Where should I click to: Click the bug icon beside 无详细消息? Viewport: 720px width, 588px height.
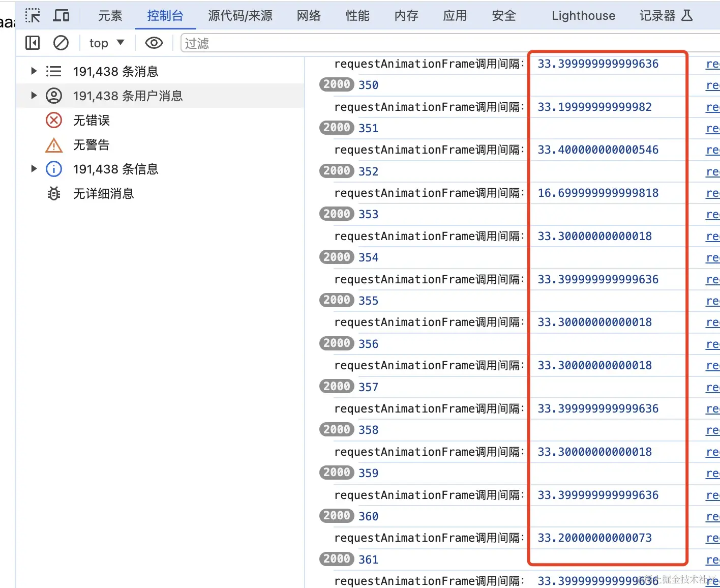pyautogui.click(x=53, y=193)
